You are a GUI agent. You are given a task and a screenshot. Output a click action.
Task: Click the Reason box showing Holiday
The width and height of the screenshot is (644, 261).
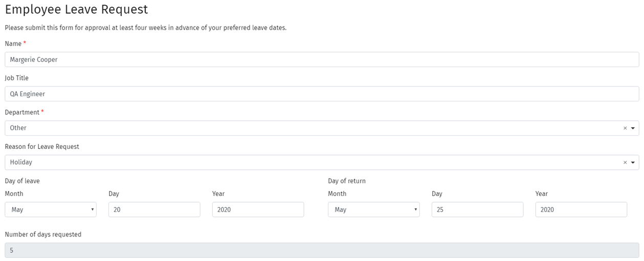click(x=307, y=162)
